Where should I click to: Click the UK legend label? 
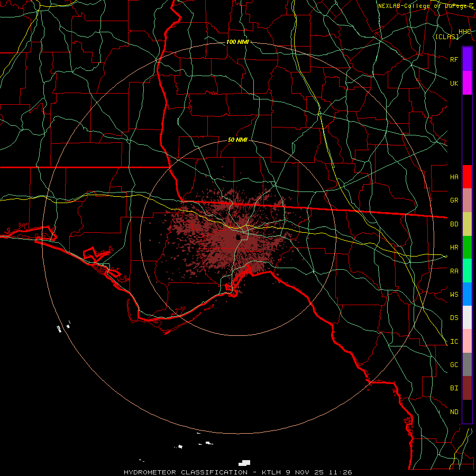(454, 83)
